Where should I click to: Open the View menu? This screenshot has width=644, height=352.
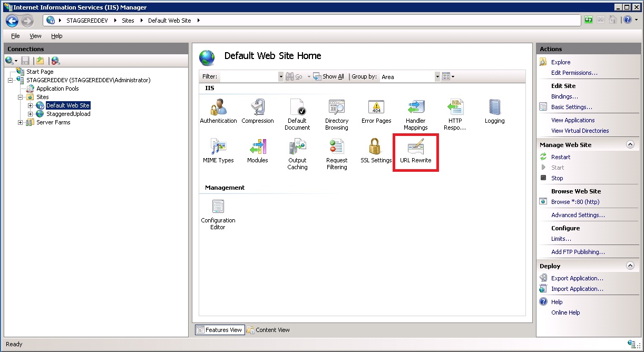(35, 36)
